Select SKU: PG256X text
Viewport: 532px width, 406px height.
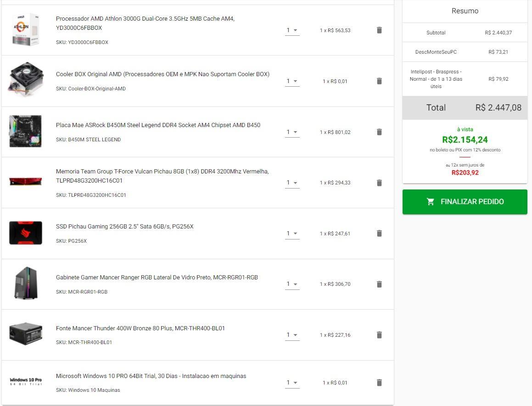pyautogui.click(x=71, y=241)
